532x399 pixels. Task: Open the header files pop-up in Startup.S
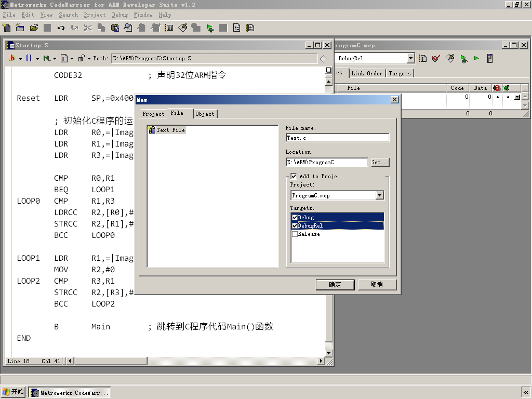tap(15, 58)
